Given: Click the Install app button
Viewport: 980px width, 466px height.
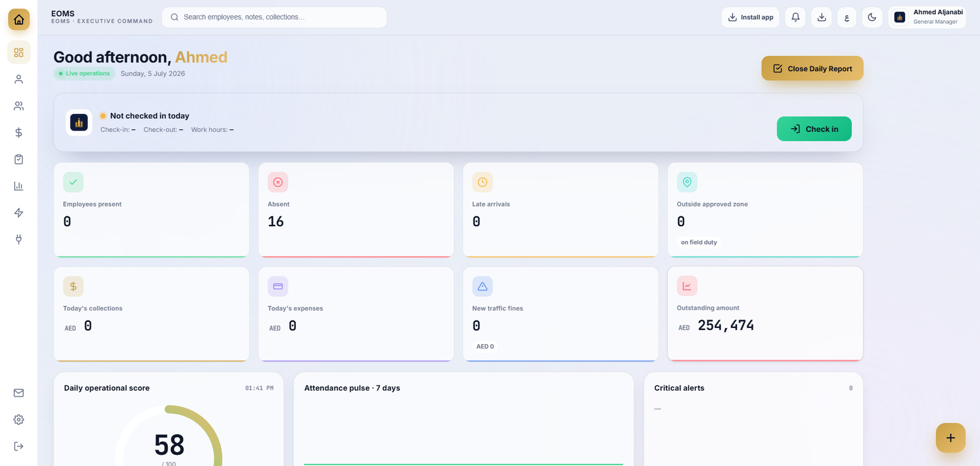Looking at the screenshot, I should [x=750, y=17].
